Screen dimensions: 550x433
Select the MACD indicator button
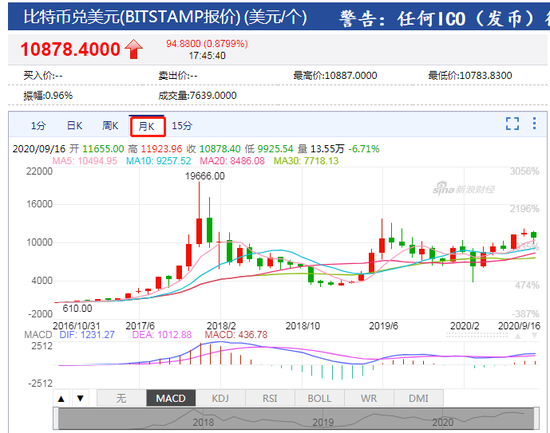click(171, 398)
